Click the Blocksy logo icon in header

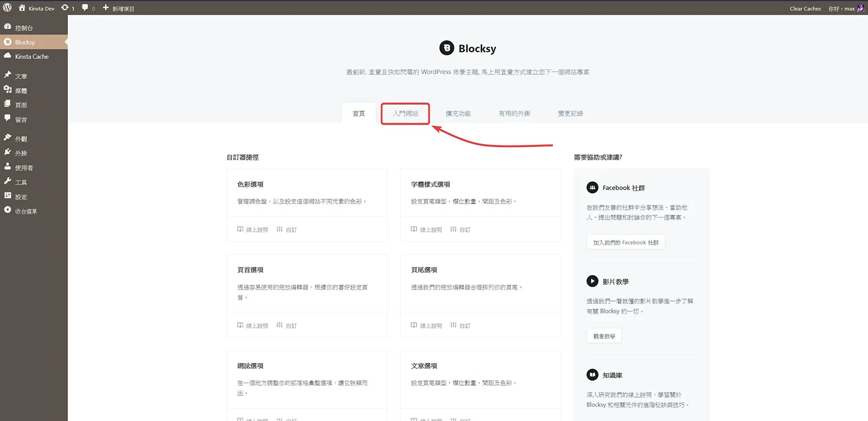(446, 48)
